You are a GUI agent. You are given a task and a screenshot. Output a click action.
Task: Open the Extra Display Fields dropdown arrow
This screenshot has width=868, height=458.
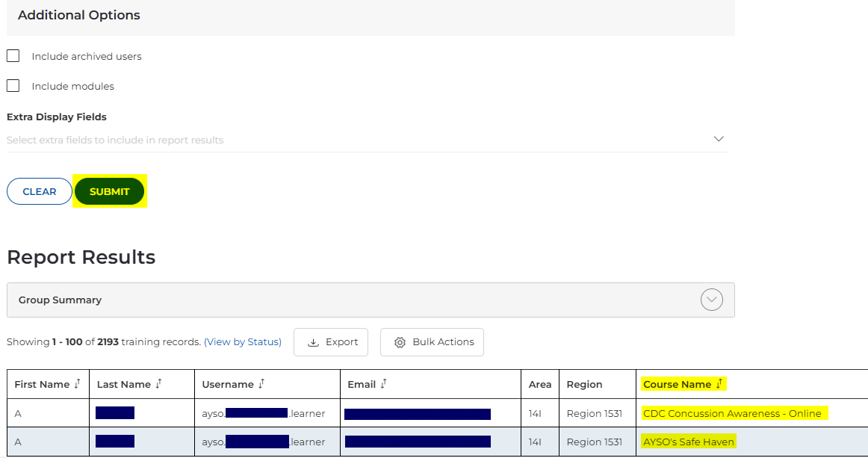pyautogui.click(x=719, y=139)
